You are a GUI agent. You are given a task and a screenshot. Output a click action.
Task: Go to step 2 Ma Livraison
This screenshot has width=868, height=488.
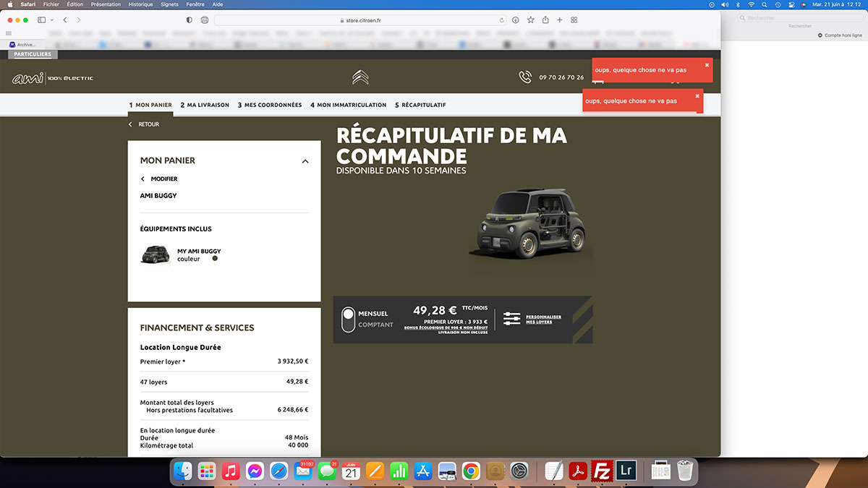pos(205,105)
